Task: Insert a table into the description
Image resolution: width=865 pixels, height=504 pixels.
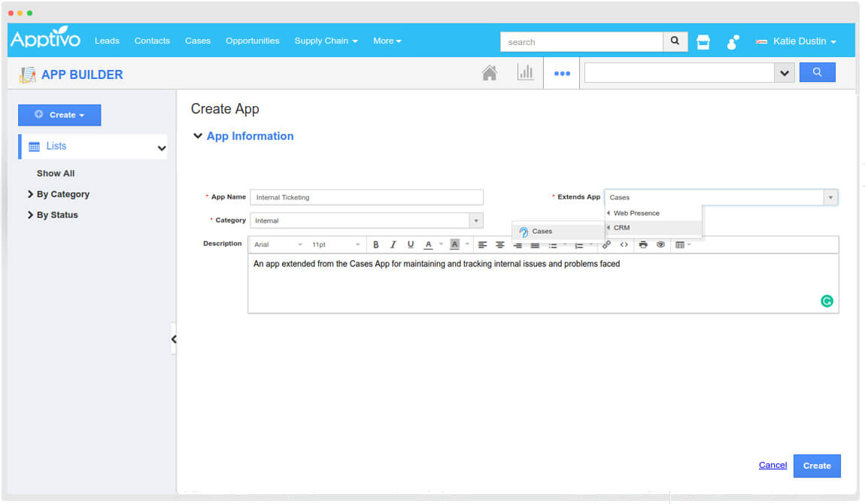Action: pos(679,244)
